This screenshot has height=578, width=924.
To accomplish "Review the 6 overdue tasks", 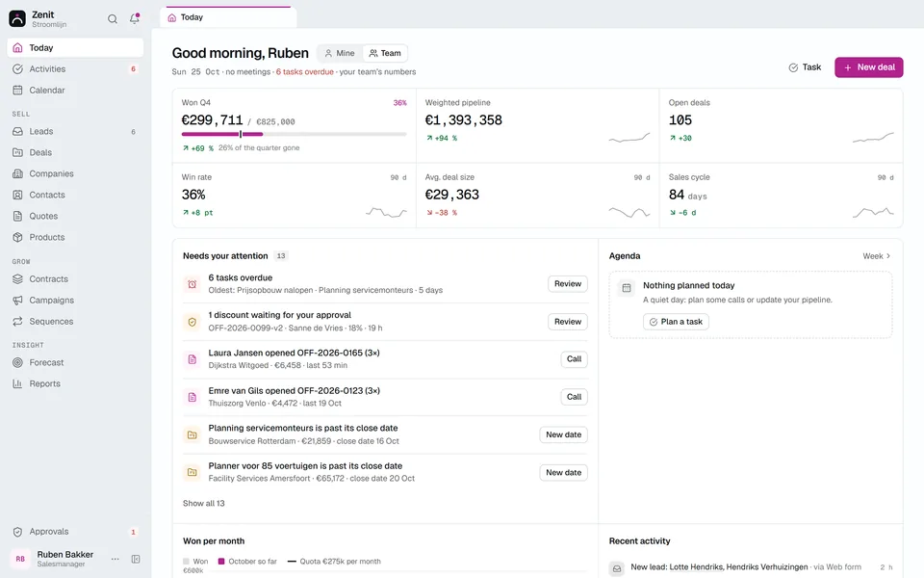I will (568, 283).
